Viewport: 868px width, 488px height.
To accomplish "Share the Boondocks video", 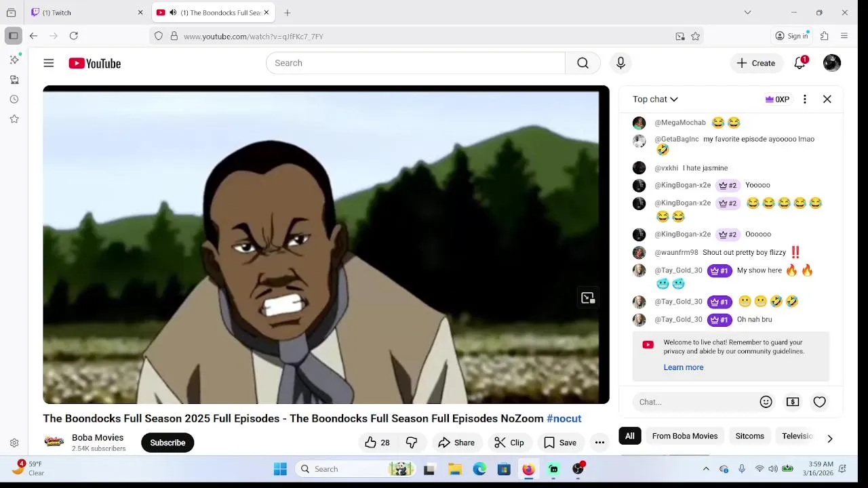I will (x=456, y=443).
